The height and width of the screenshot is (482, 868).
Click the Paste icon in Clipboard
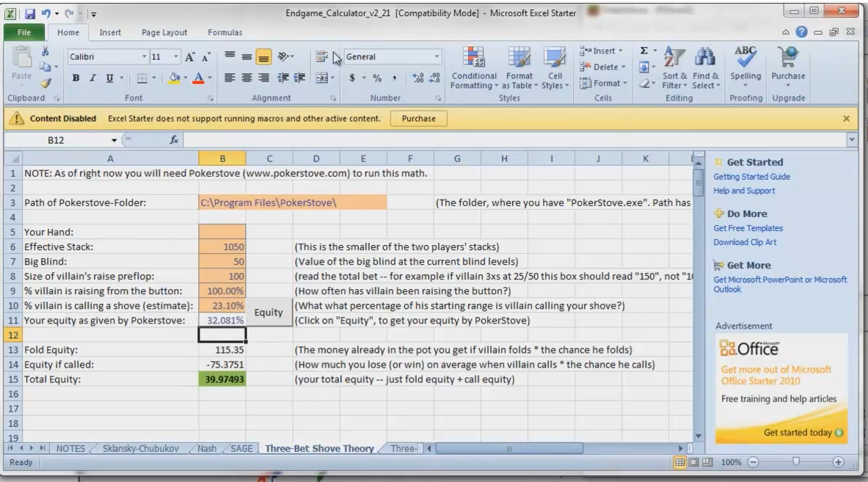click(21, 64)
